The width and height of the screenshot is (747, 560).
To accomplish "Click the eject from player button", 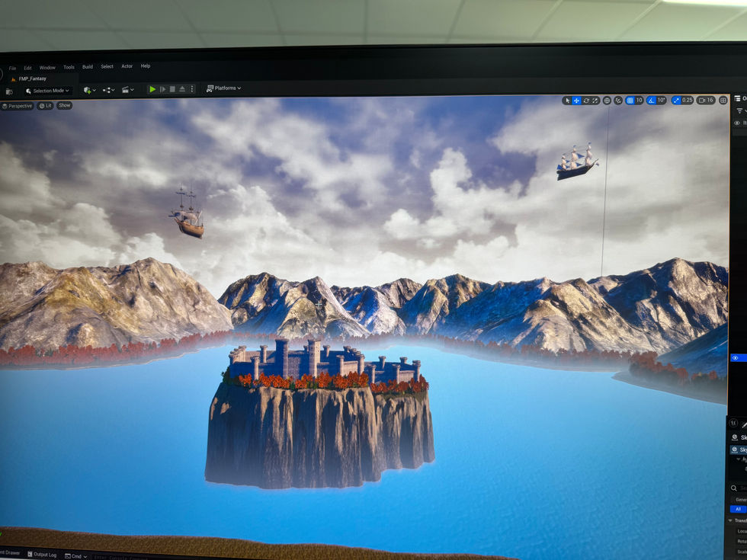I will (x=182, y=89).
